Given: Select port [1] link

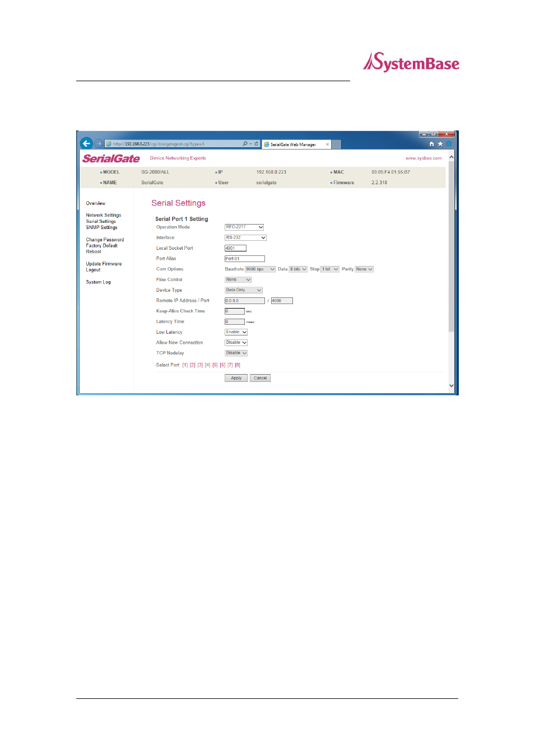Looking at the screenshot, I should coord(185,365).
